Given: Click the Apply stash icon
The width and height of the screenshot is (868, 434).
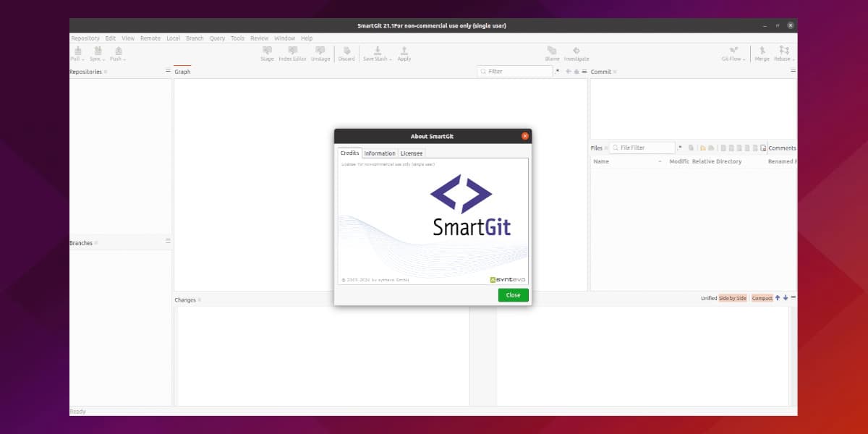Looking at the screenshot, I should pos(404,54).
